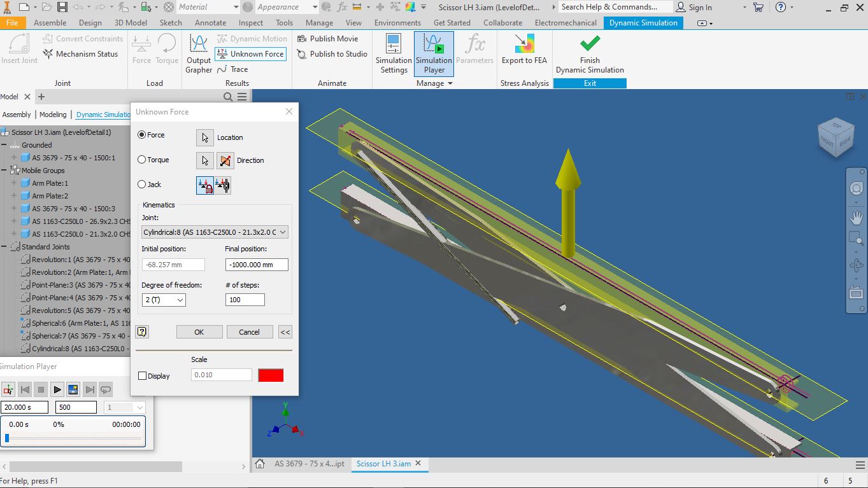Open Export to FEA
This screenshot has width=868, height=488.
pyautogui.click(x=523, y=51)
